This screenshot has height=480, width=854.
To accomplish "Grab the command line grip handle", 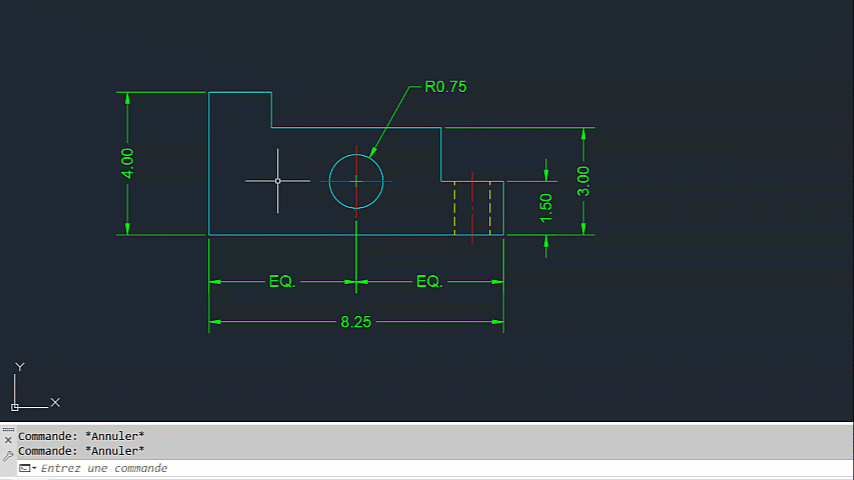I will pos(8,430).
